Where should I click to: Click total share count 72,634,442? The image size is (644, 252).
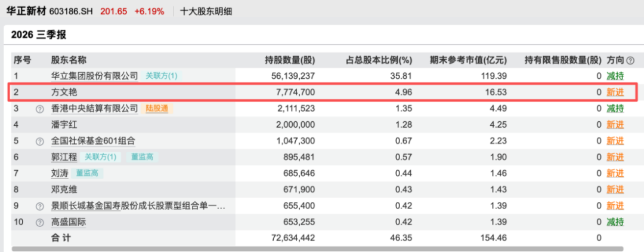[293, 238]
